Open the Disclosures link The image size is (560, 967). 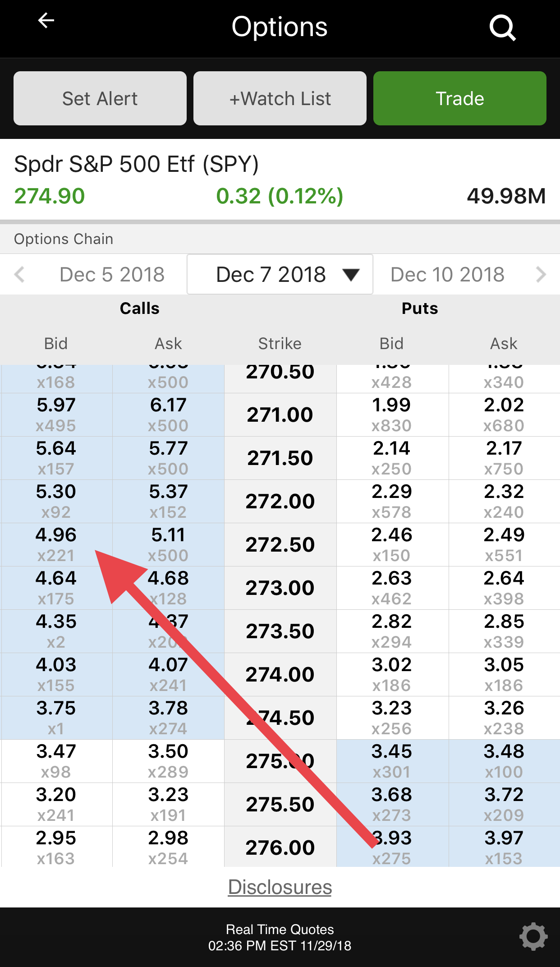280,887
